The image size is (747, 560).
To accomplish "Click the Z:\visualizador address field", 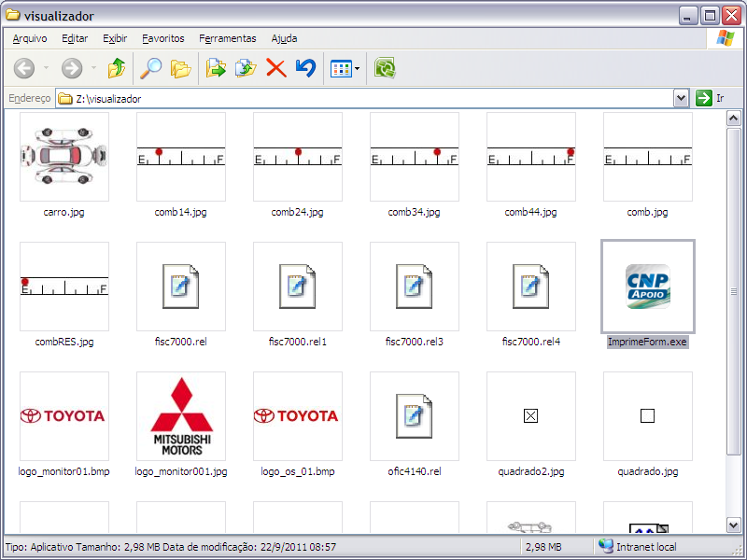I will (364, 99).
